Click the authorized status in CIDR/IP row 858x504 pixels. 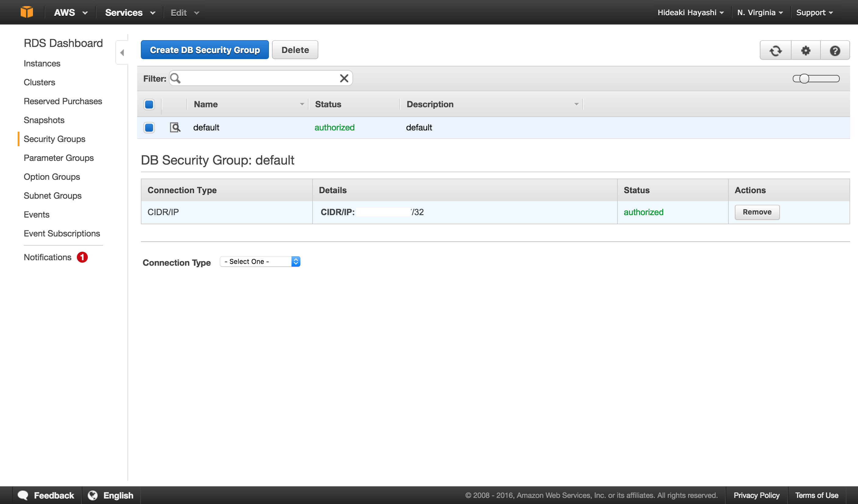(x=643, y=212)
